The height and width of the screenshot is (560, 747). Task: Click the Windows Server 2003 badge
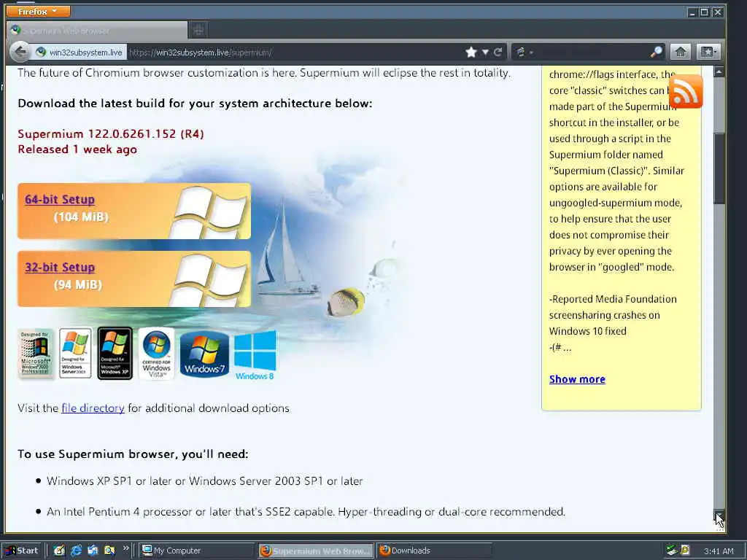(x=75, y=354)
